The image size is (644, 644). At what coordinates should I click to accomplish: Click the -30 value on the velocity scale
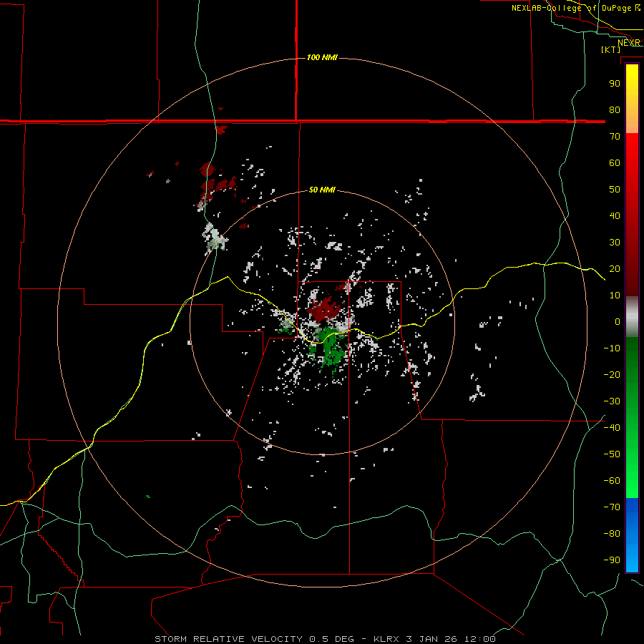[612, 401]
